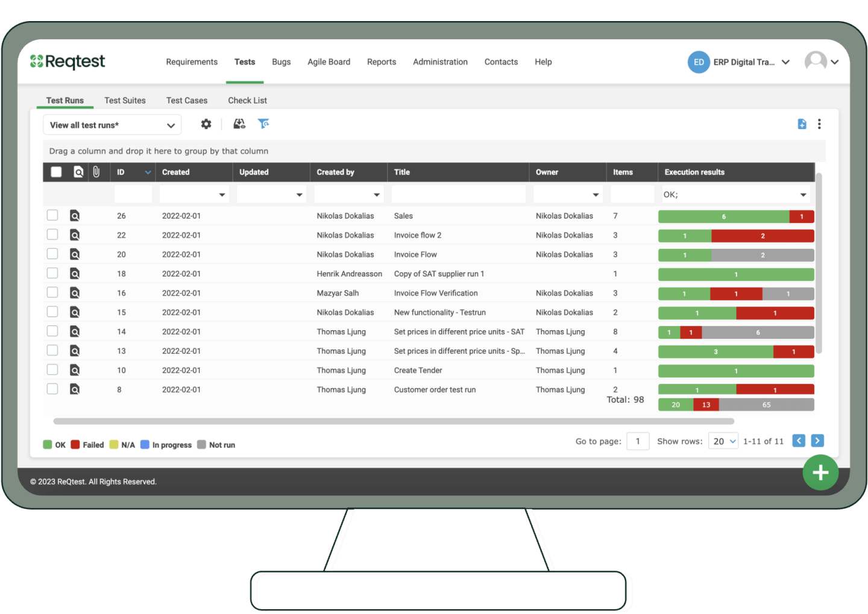This screenshot has height=614, width=868.
Task: Check the box for test run 22
Action: (x=52, y=234)
